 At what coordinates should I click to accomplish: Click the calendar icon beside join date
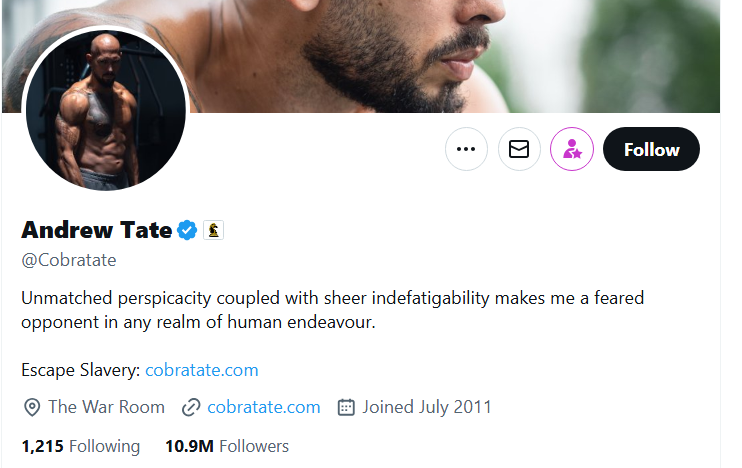pyautogui.click(x=346, y=407)
